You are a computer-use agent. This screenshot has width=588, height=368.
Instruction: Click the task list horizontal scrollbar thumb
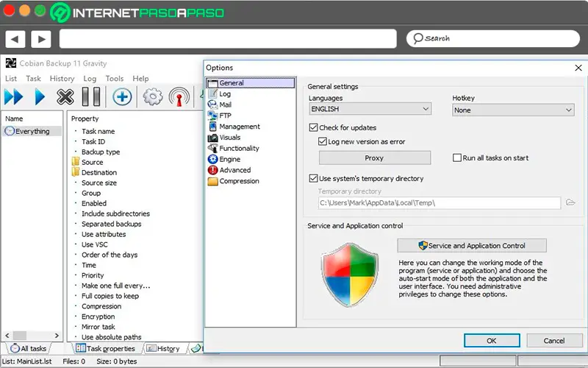(20, 336)
